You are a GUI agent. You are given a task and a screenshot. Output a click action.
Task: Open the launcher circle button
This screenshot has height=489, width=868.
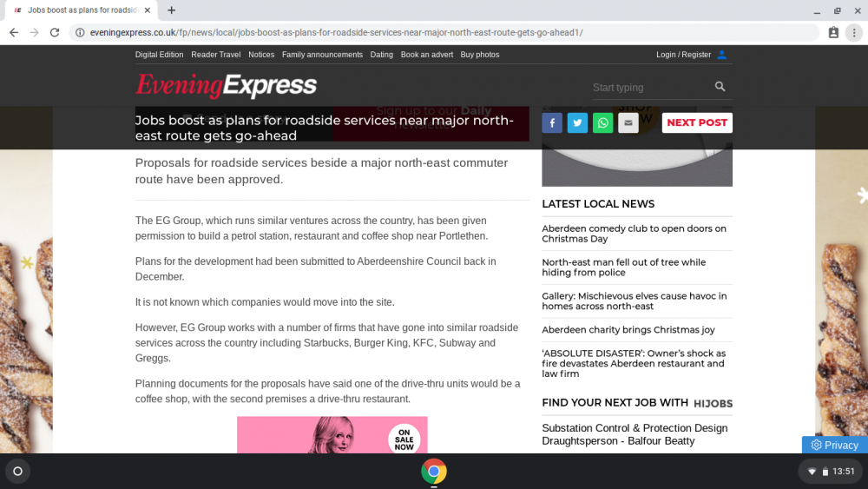pos(17,472)
